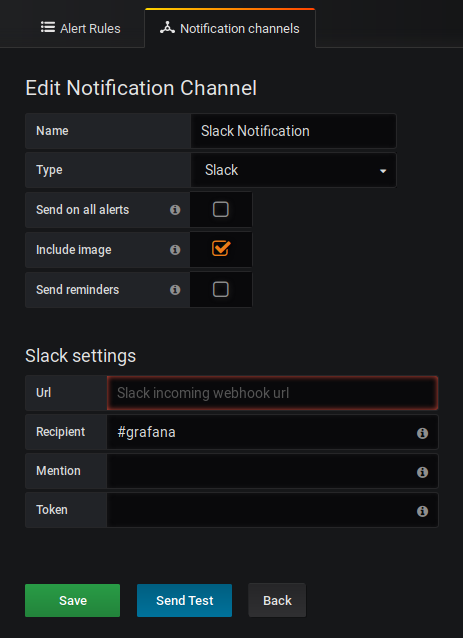Click the Notification channels tab icon
This screenshot has height=638, width=463.
[x=167, y=27]
